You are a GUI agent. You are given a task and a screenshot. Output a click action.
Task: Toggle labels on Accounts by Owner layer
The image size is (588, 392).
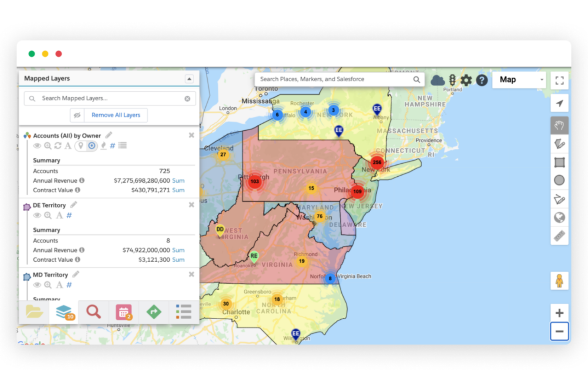coord(68,146)
